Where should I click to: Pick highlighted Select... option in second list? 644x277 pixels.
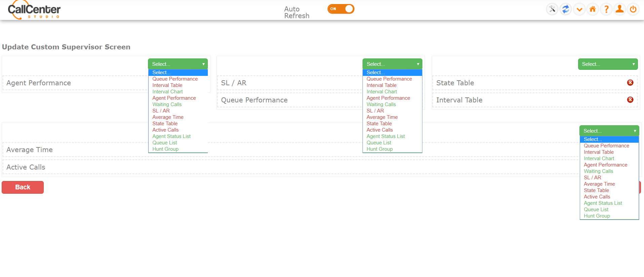click(392, 73)
